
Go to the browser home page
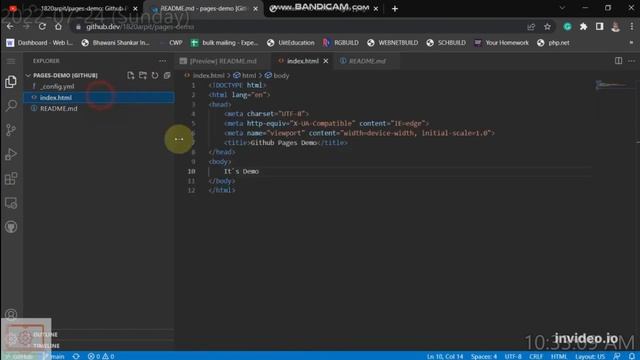coord(58,27)
